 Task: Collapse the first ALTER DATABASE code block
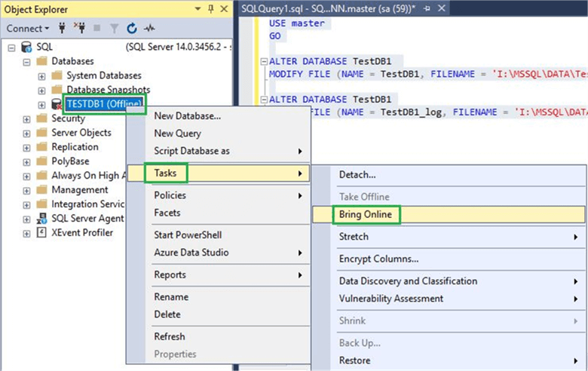pos(262,62)
